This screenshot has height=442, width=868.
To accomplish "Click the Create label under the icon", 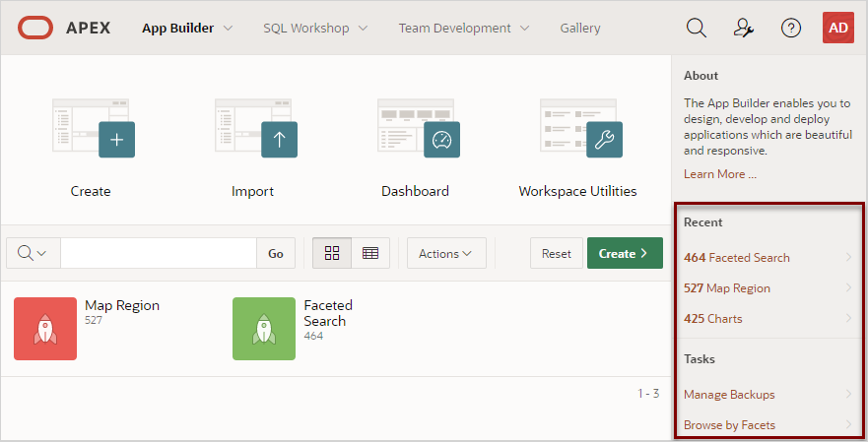I will click(x=91, y=191).
